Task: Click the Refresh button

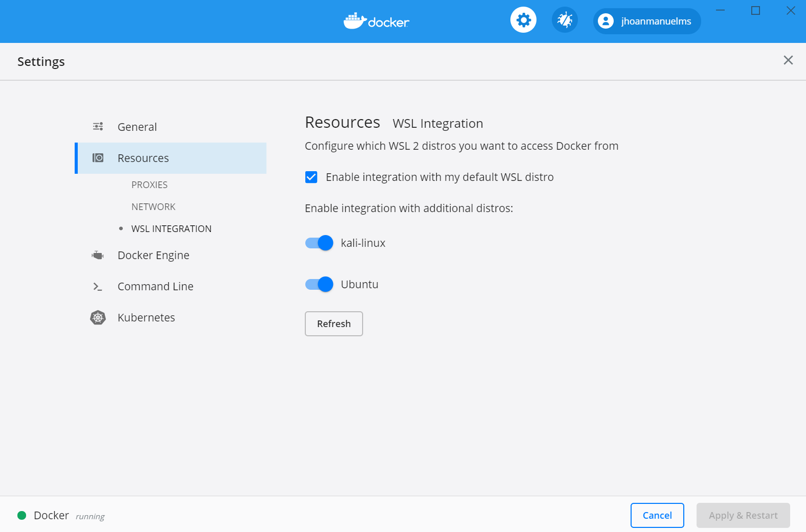Action: pyautogui.click(x=334, y=323)
